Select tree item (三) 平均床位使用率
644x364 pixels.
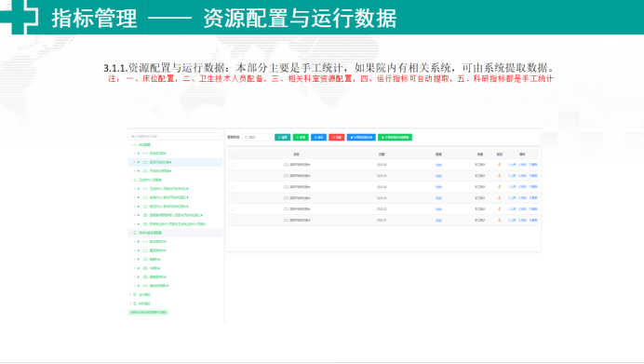pyautogui.click(x=157, y=171)
